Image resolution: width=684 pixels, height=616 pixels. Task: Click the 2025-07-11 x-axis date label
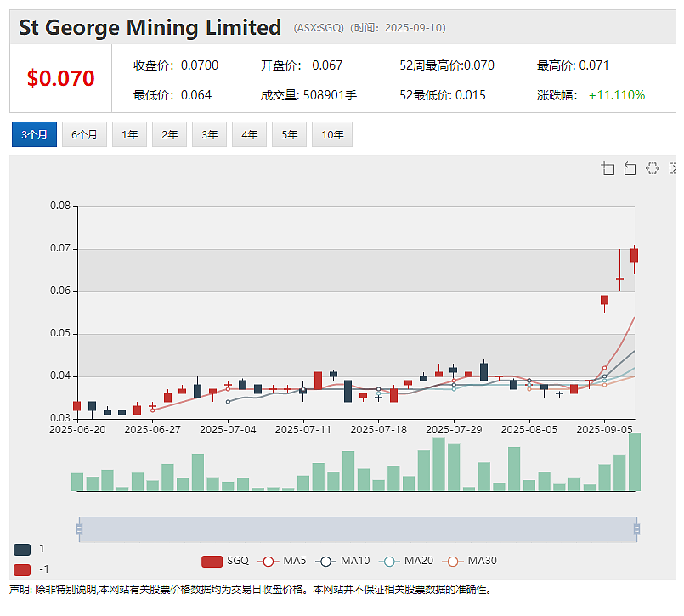coord(302,430)
